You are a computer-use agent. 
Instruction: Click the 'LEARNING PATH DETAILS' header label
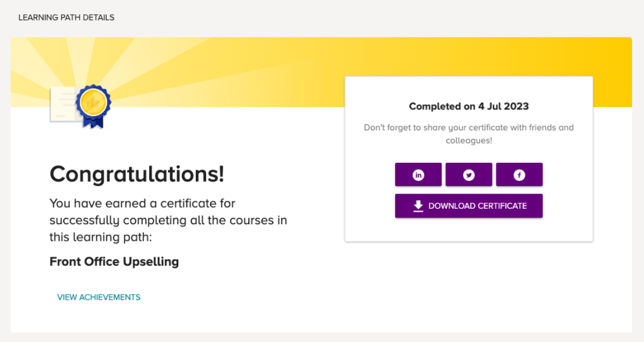pos(66,18)
